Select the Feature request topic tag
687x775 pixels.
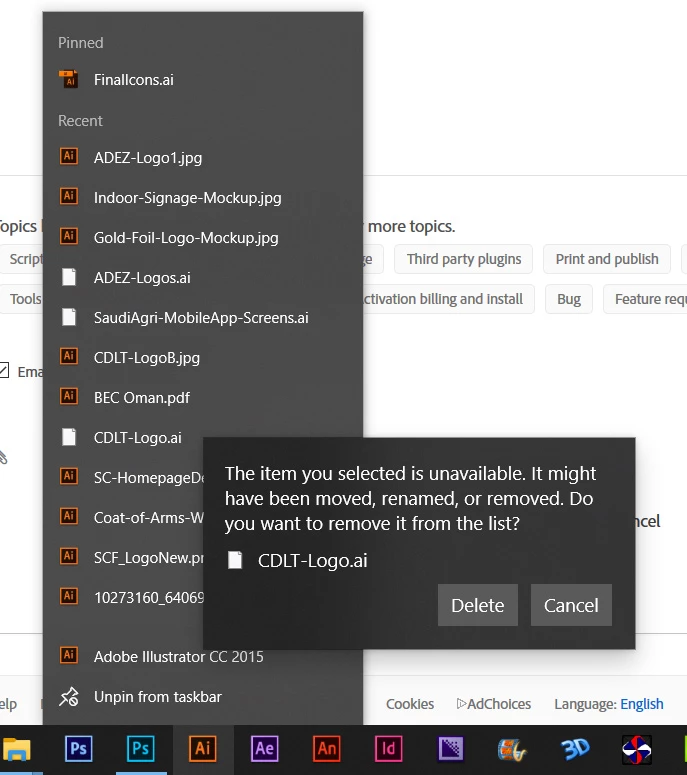[645, 299]
